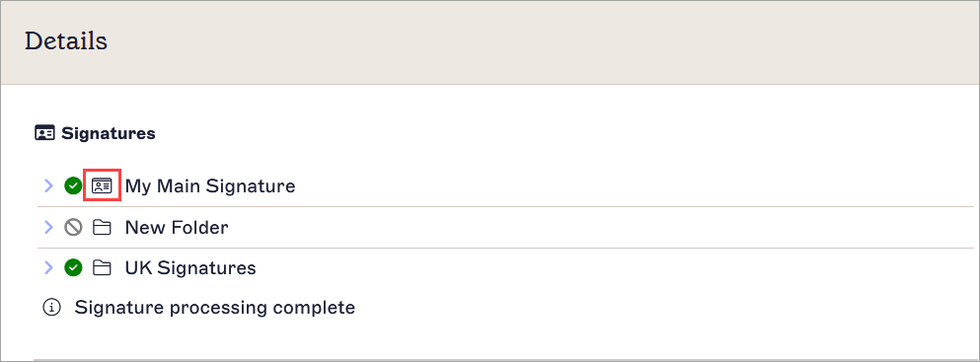Select the UK Signatures label
The height and width of the screenshot is (362, 980).
[x=190, y=268]
